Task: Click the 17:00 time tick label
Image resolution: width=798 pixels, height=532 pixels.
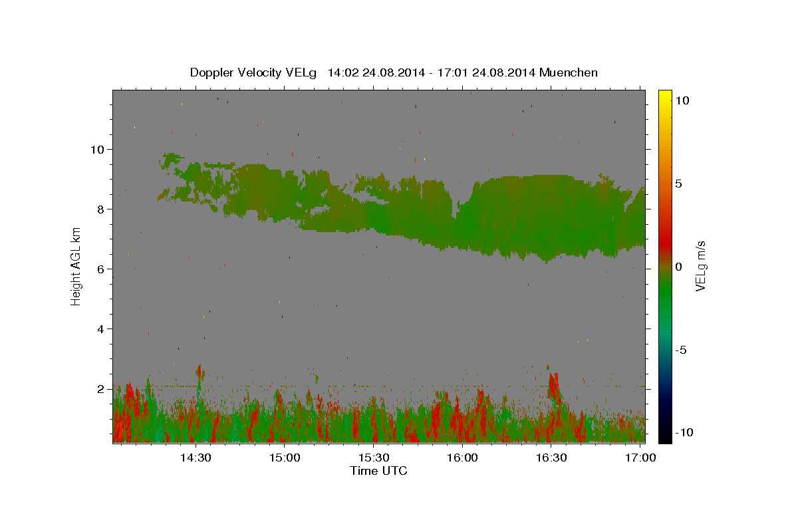Action: [640, 458]
